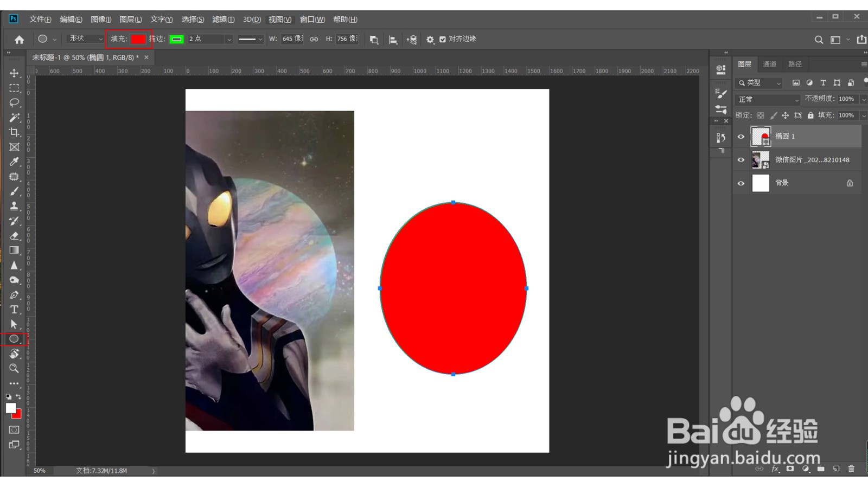This screenshot has height=488, width=868.
Task: Select the Eraser tool
Action: point(14,236)
